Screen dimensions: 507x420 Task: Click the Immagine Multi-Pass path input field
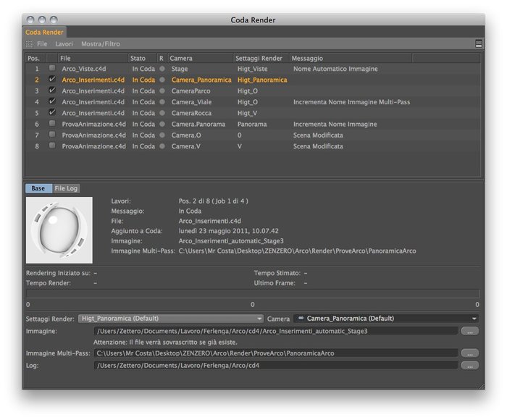point(276,353)
